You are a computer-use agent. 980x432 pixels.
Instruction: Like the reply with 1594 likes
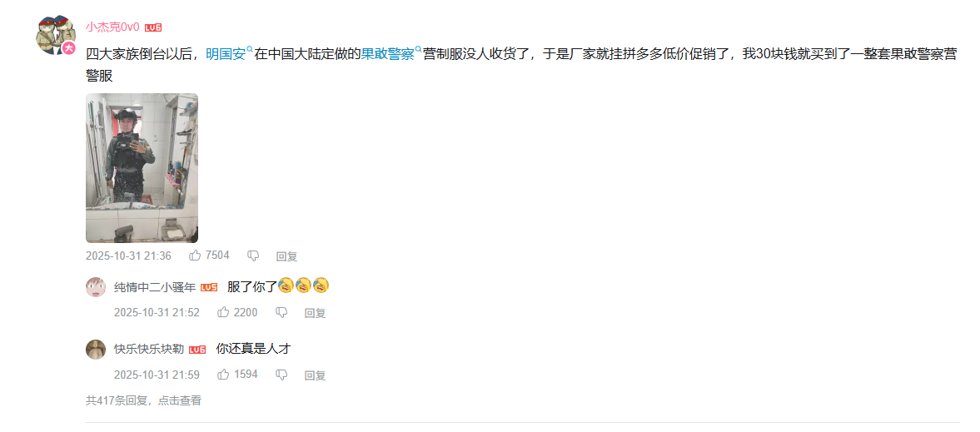[x=236, y=375]
